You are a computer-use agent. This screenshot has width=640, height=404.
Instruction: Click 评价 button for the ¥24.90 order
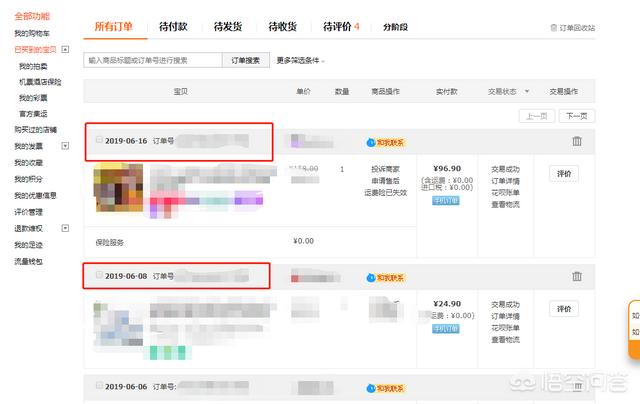click(564, 309)
